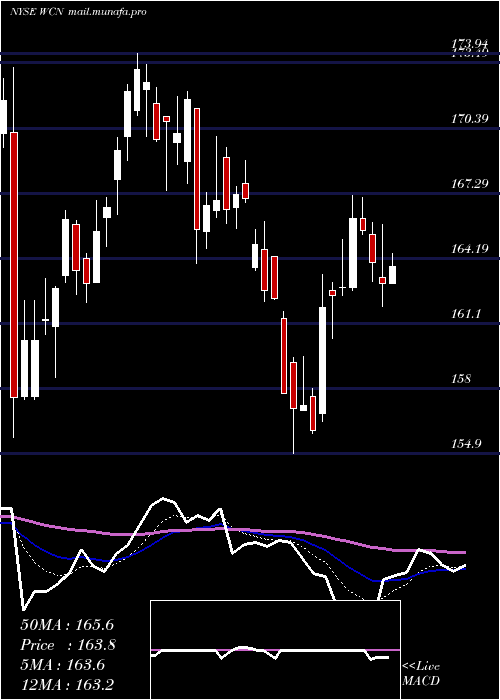Click the 50MA : 165.6 readout
This screenshot has width=500, height=700.
66,625
